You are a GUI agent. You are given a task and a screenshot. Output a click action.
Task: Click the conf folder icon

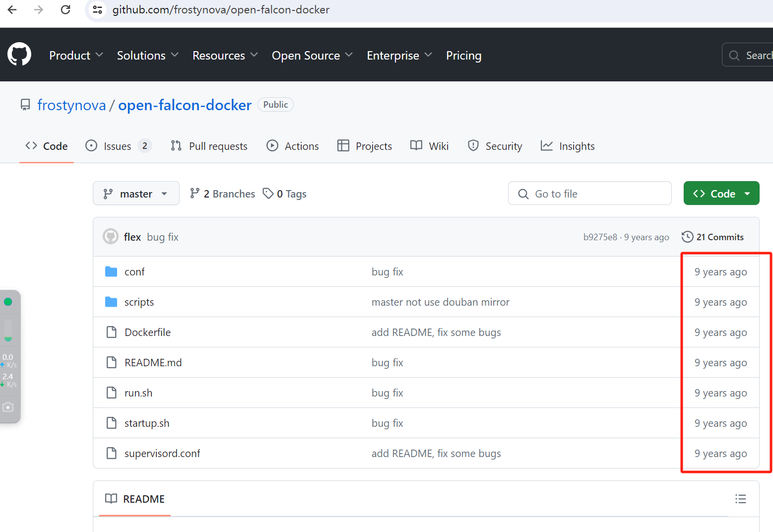point(111,271)
